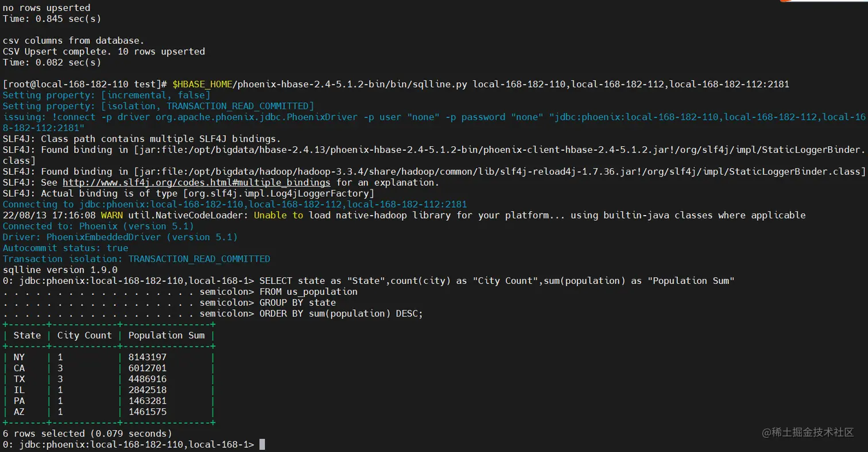Click "Autocommit status: true"
This screenshot has height=452, width=868.
[x=65, y=248]
